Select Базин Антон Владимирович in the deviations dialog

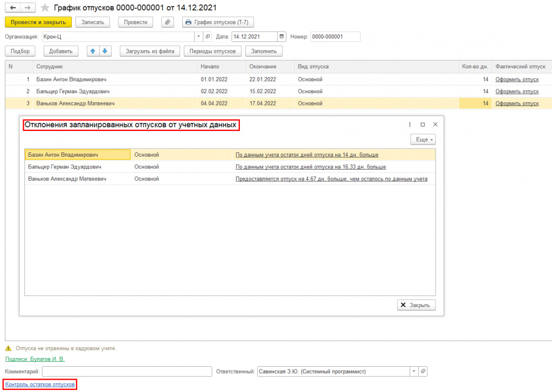coord(78,155)
